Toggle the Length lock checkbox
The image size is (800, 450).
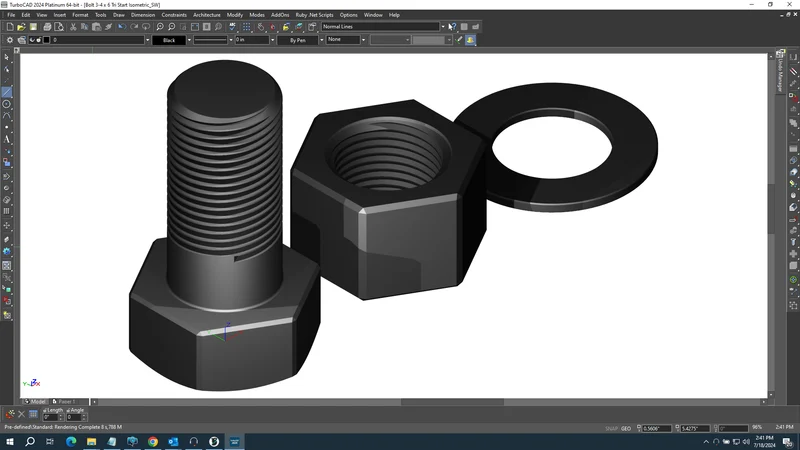[x=45, y=410]
